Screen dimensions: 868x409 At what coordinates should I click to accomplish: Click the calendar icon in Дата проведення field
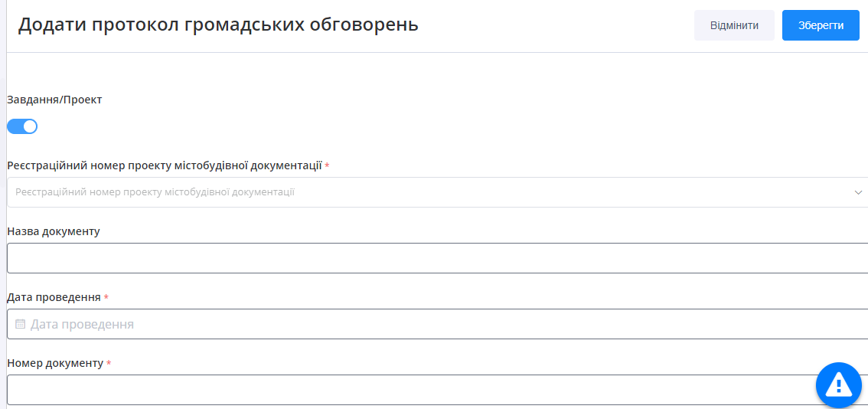[x=21, y=324]
